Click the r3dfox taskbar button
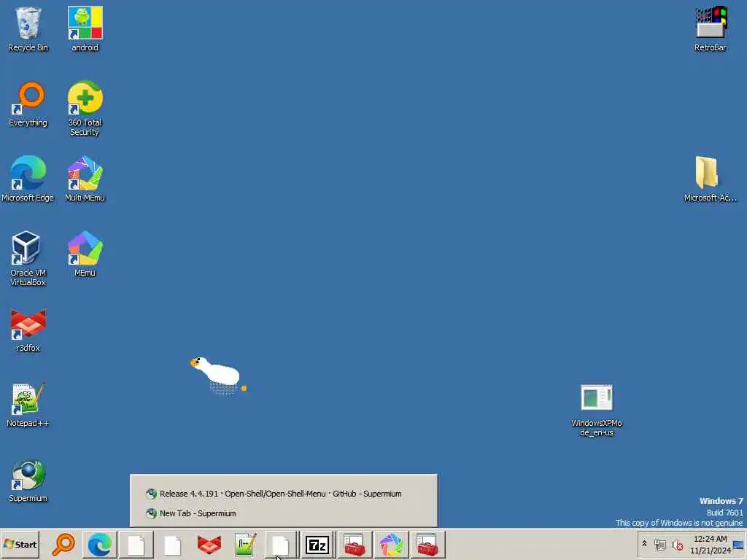 click(209, 544)
